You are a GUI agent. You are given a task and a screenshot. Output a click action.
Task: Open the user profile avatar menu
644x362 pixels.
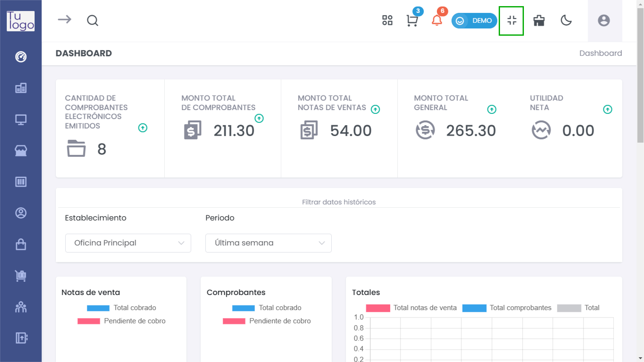tap(603, 20)
